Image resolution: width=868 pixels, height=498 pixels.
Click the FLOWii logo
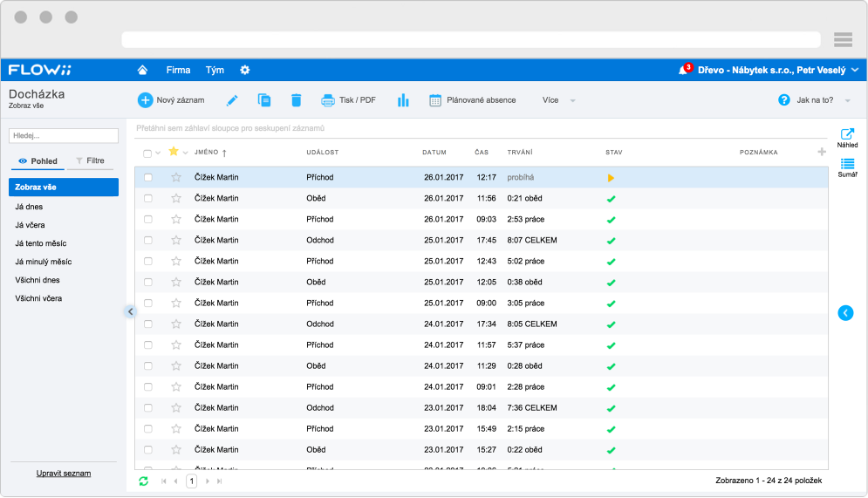40,70
